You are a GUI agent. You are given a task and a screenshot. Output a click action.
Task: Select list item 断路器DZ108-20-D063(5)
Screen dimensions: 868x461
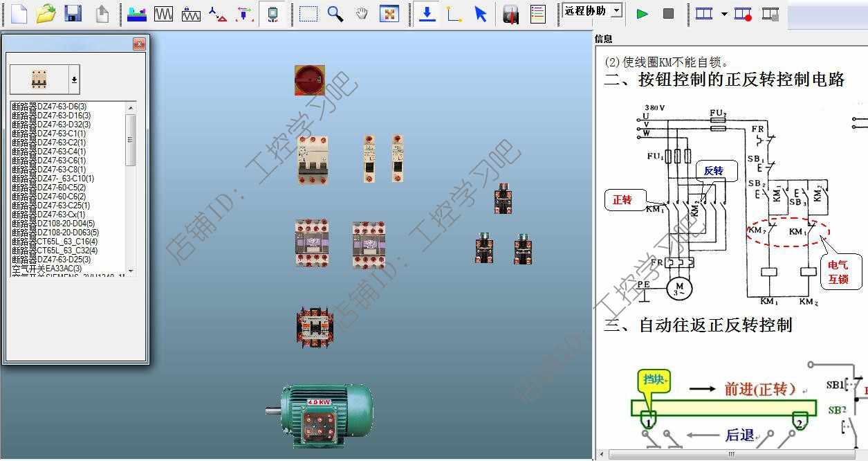click(x=55, y=232)
